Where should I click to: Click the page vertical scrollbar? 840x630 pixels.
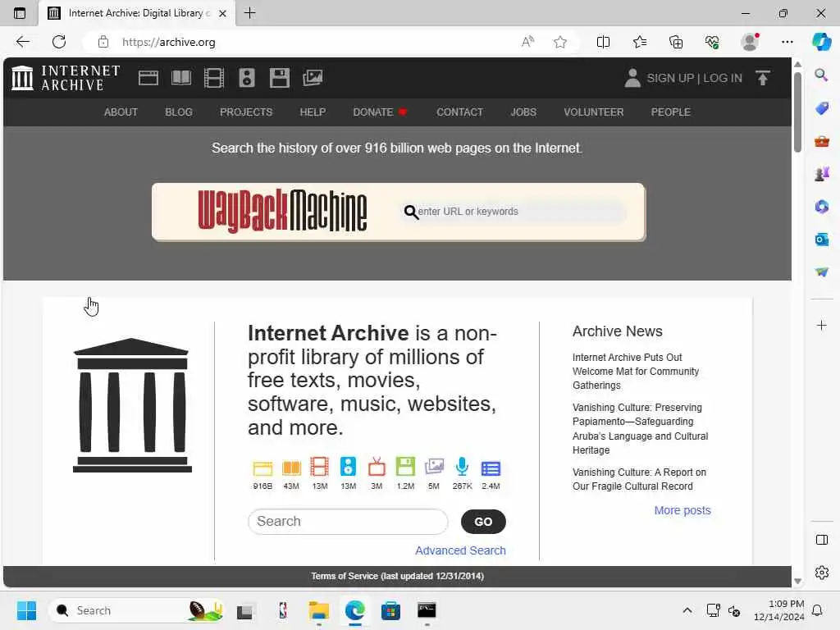[x=797, y=112]
